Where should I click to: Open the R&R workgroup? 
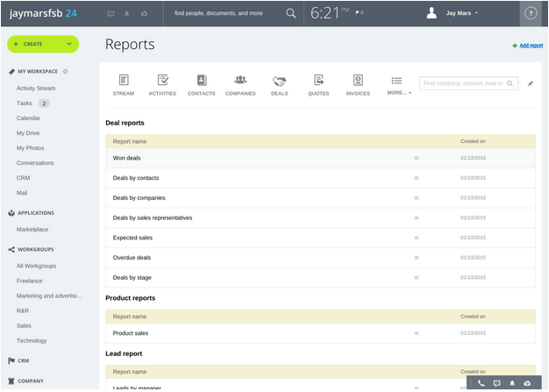(23, 310)
